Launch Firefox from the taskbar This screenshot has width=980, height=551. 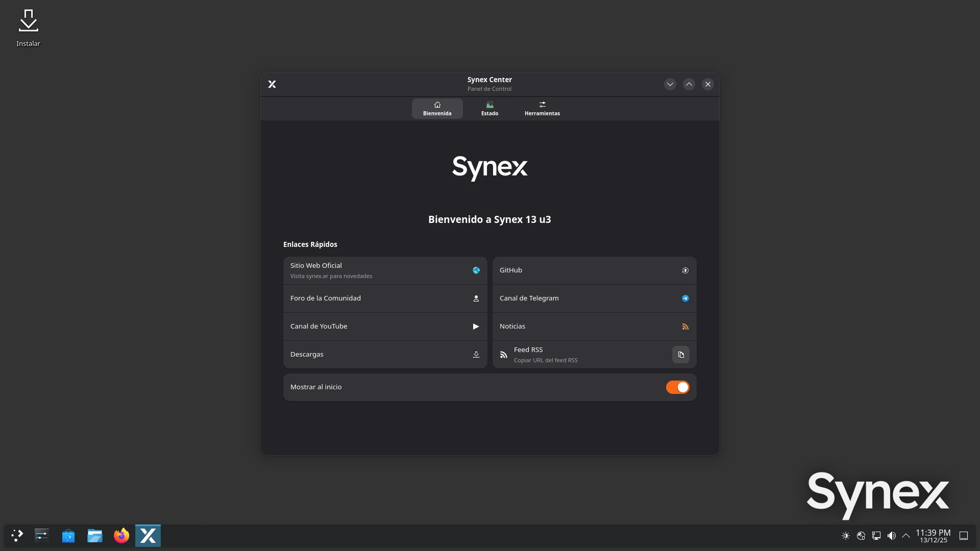121,536
